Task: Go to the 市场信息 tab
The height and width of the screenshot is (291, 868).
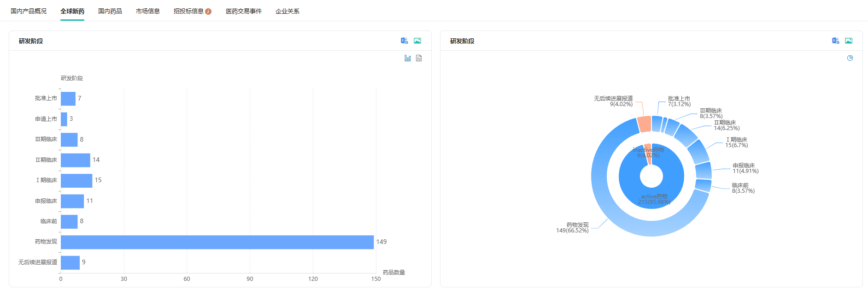Action: (x=148, y=11)
